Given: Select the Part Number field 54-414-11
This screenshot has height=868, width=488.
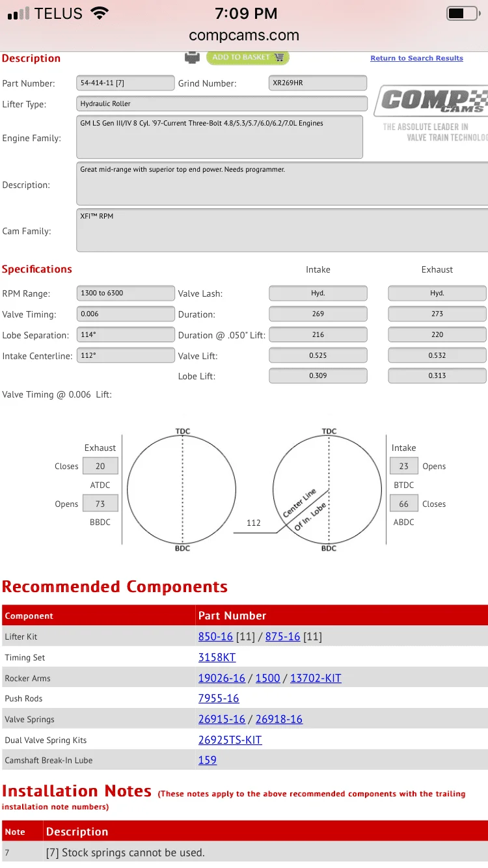Looking at the screenshot, I should click(126, 83).
